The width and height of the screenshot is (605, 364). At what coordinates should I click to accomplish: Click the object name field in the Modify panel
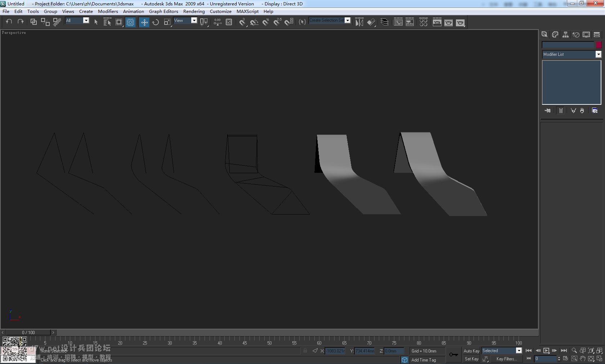tap(568, 45)
